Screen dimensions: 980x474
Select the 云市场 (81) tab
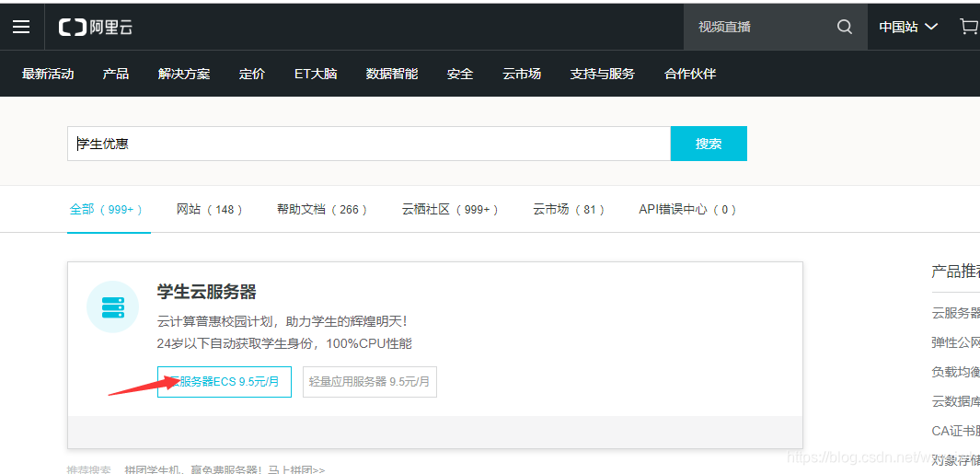point(569,210)
